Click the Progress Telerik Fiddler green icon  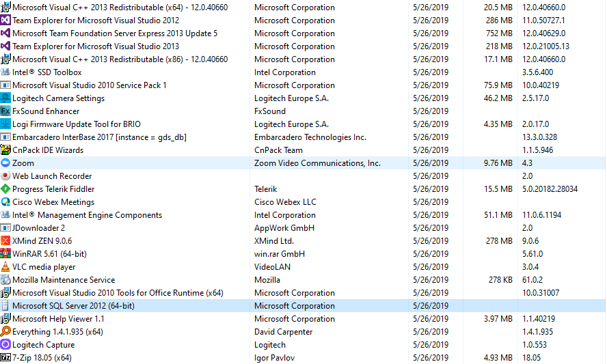pos(5,189)
